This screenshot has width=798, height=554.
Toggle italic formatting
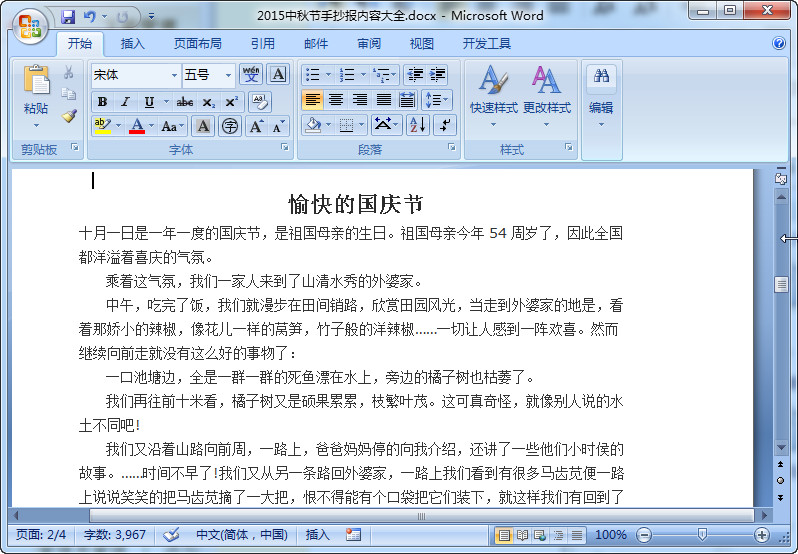tap(125, 102)
